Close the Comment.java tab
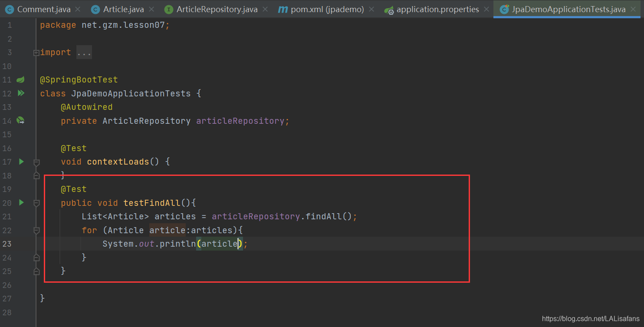The image size is (644, 327). click(x=78, y=9)
